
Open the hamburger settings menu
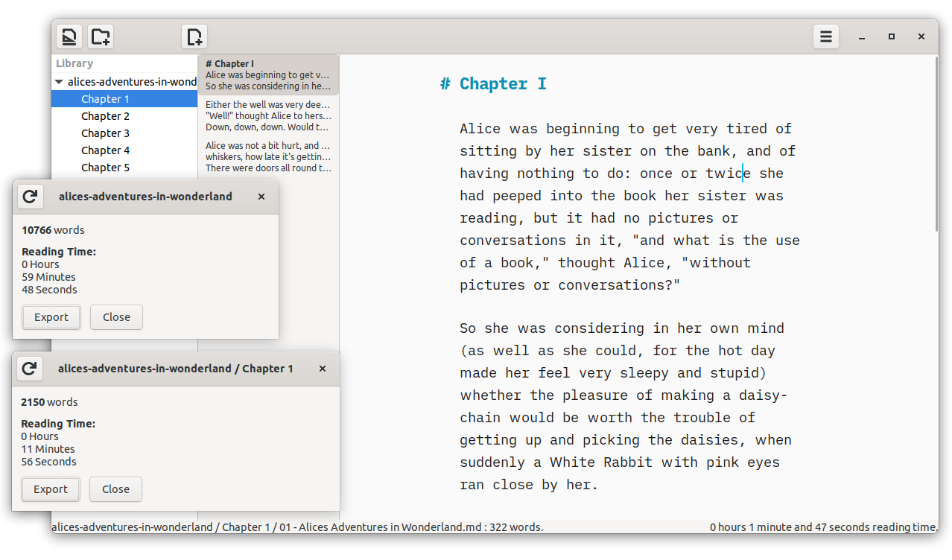[825, 36]
